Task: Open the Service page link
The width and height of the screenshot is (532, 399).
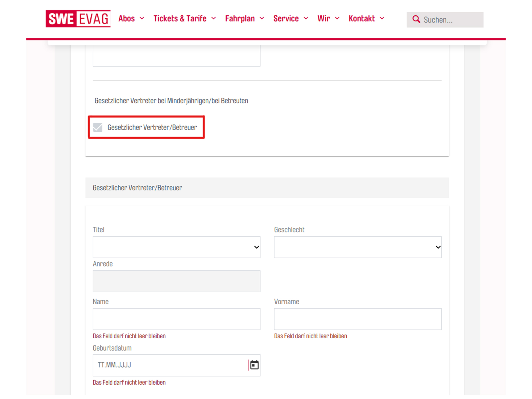Action: tap(286, 19)
